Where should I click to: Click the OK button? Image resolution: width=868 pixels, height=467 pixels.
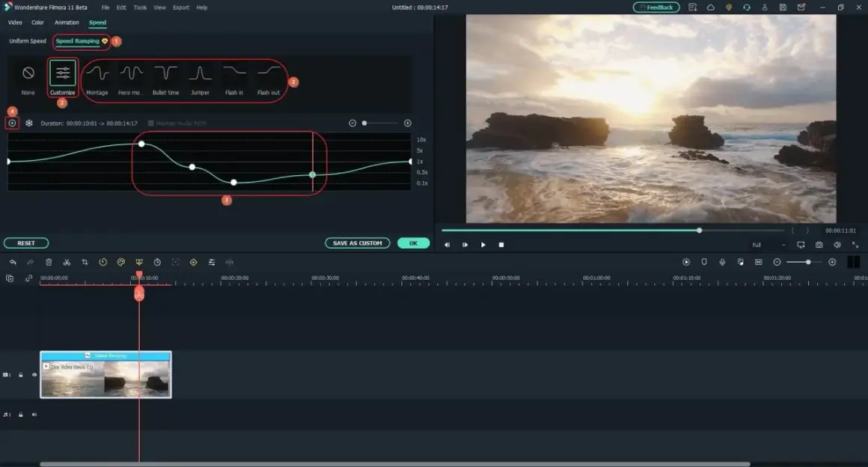414,243
